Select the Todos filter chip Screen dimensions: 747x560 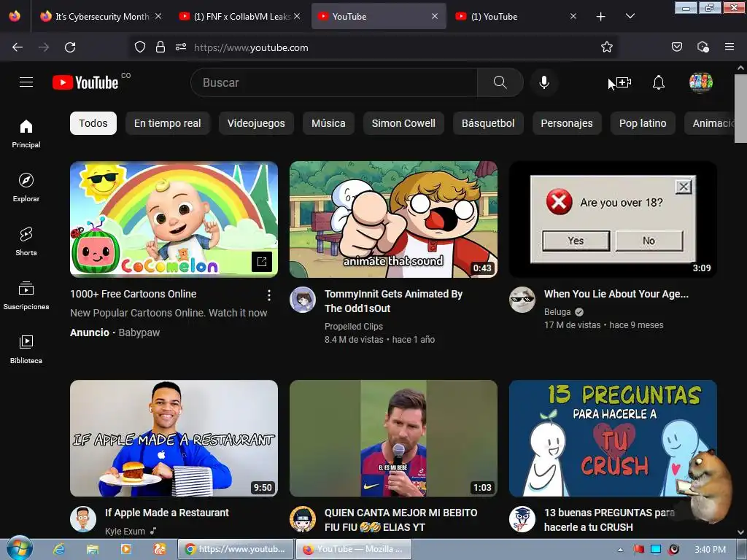point(93,123)
